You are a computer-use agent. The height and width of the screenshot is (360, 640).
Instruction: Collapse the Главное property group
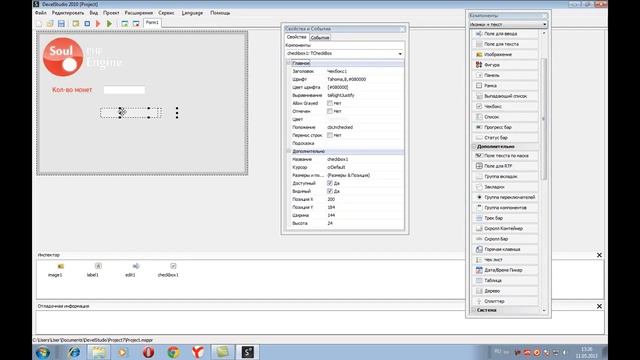tap(289, 63)
